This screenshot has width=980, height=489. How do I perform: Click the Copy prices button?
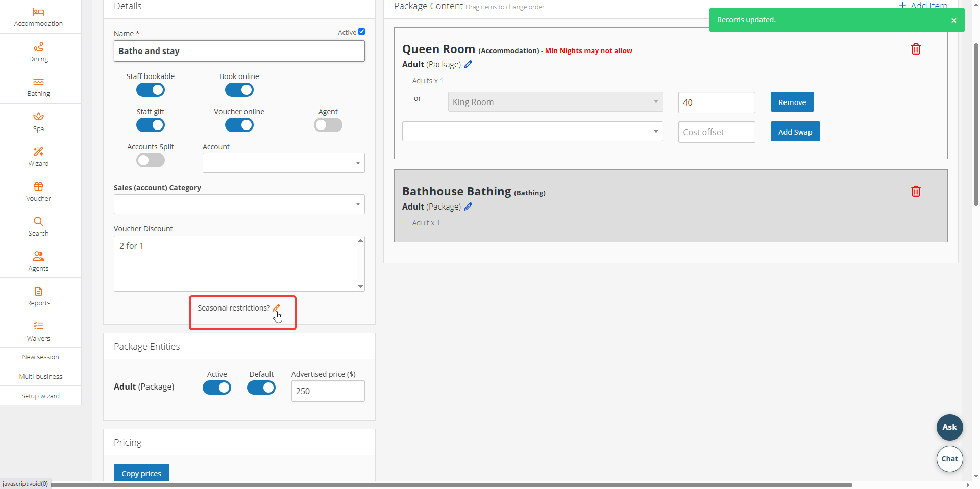(141, 473)
